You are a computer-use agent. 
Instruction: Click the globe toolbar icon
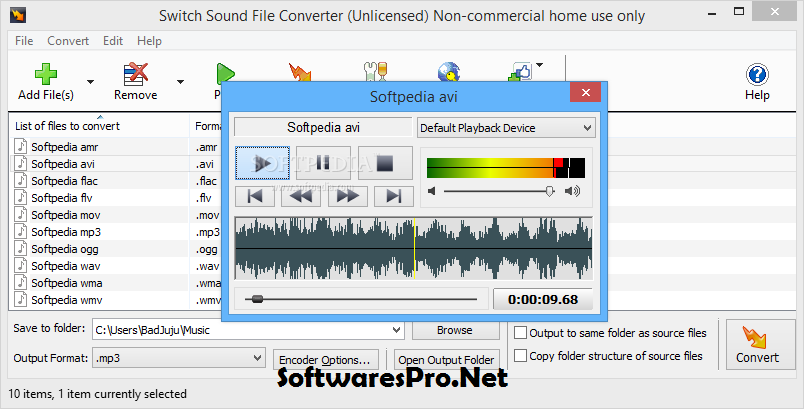tap(448, 71)
